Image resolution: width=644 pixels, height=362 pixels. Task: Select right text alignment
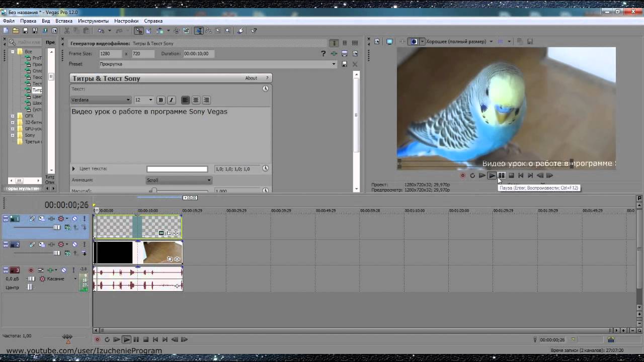[206, 100]
